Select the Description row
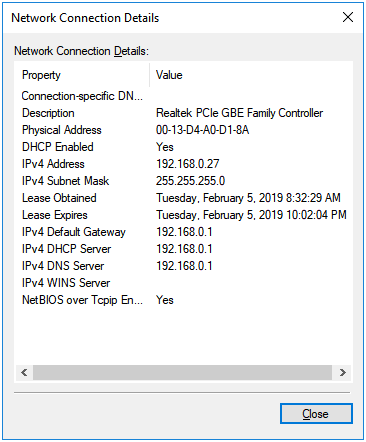The height and width of the screenshot is (442, 366). tap(183, 113)
